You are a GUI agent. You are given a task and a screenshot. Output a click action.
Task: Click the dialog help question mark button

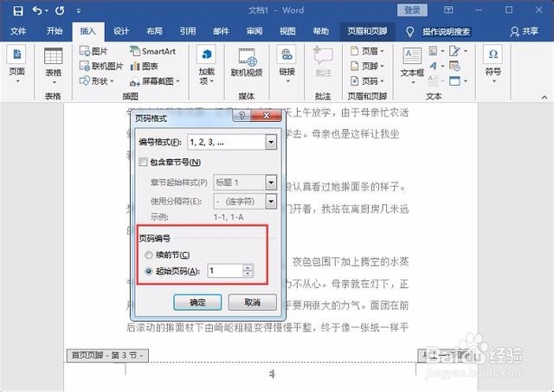pyautogui.click(x=242, y=115)
